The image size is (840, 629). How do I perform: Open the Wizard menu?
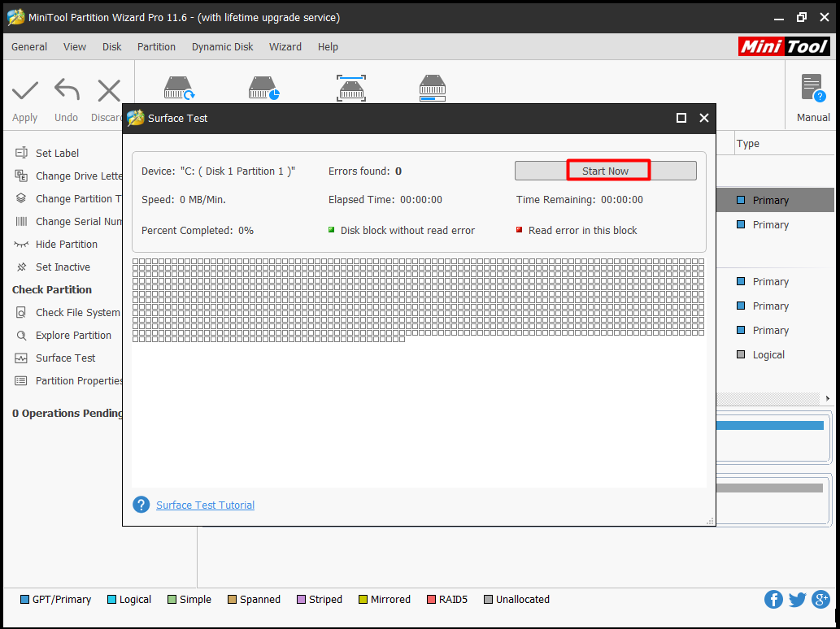pos(285,46)
